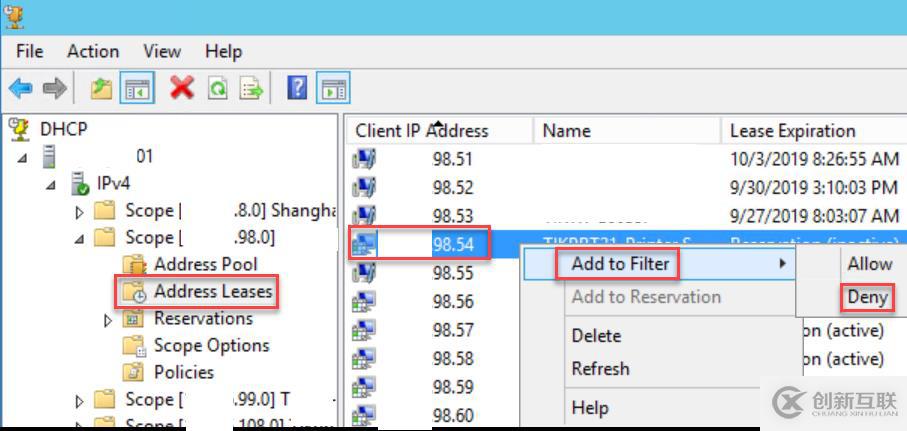This screenshot has width=907, height=431.
Task: Sort by the Name column header
Action: [x=626, y=131]
